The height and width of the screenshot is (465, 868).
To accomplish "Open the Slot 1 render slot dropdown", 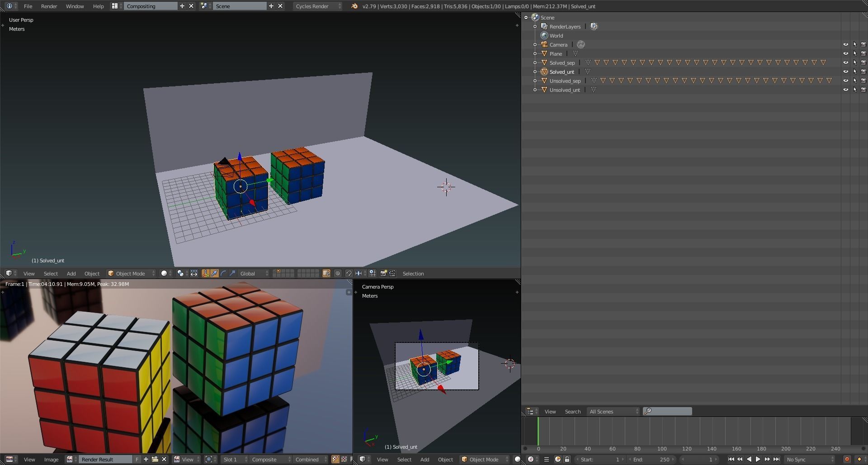I will point(235,460).
